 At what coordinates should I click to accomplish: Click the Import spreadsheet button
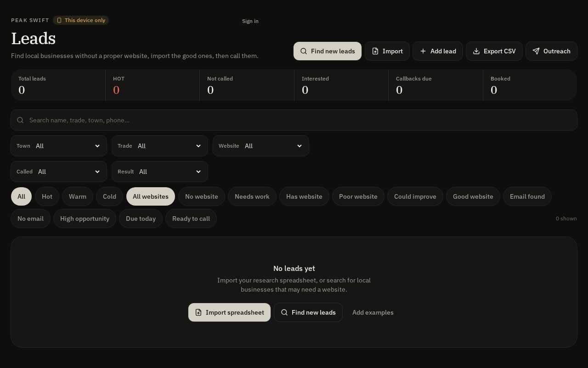click(229, 312)
